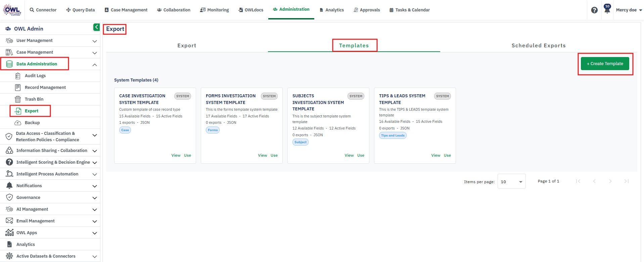
Task: Click the Record Management icon
Action: [x=18, y=88]
